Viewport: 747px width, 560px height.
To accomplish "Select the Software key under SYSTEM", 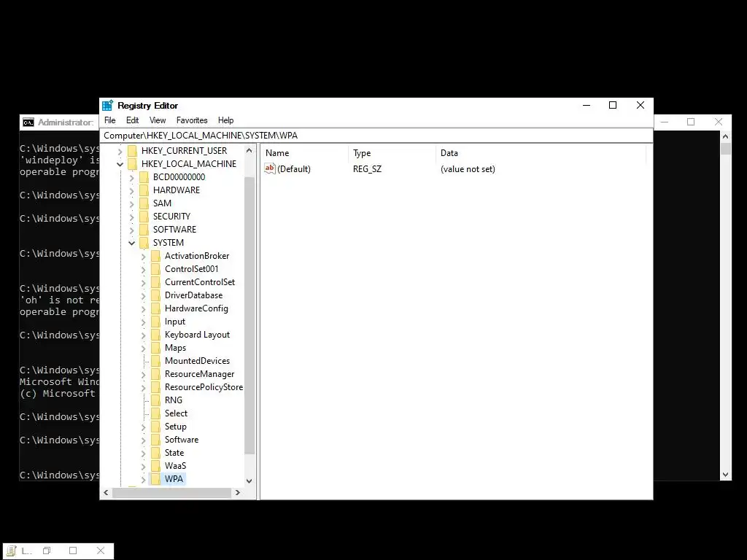I will point(182,440).
